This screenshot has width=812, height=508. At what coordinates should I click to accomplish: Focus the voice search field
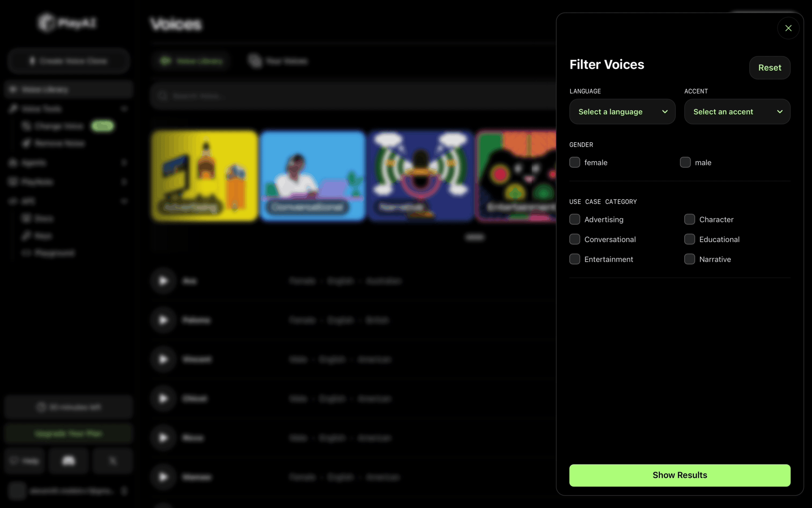tap(353, 96)
